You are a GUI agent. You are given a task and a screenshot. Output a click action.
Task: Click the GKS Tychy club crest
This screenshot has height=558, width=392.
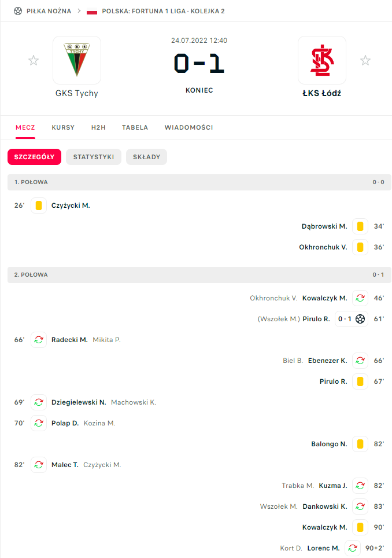pos(77,60)
